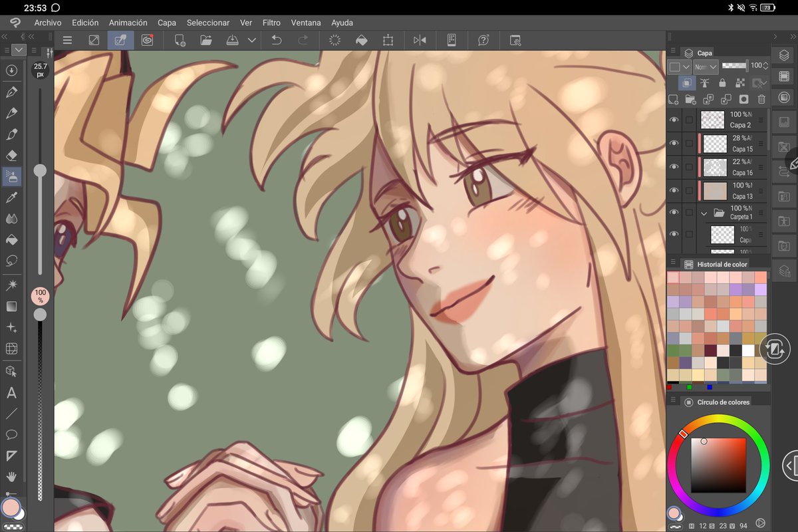Click the Flip horizontal icon
The width and height of the screenshot is (798, 532).
(420, 40)
